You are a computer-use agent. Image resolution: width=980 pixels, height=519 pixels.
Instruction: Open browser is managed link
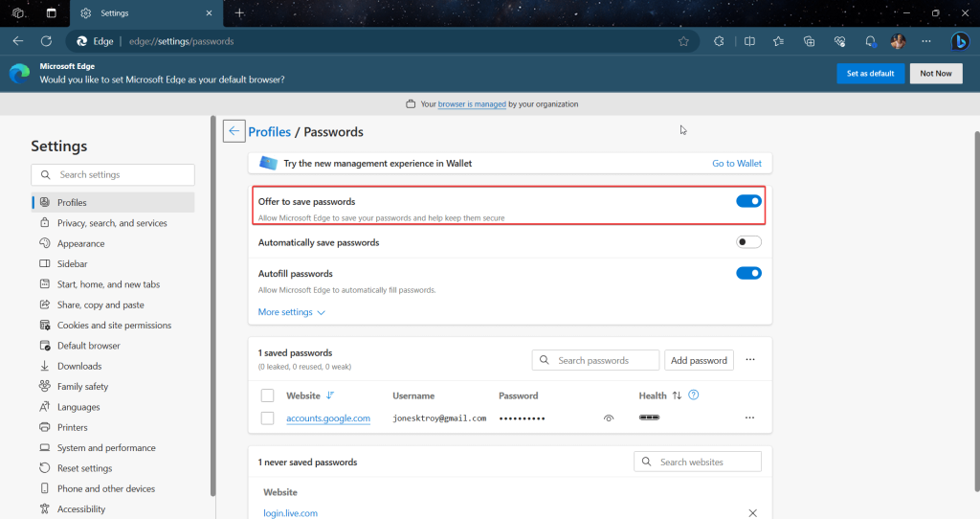472,104
